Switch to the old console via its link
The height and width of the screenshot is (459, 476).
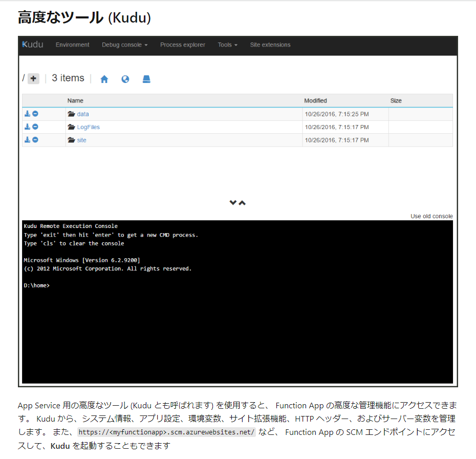(x=432, y=216)
